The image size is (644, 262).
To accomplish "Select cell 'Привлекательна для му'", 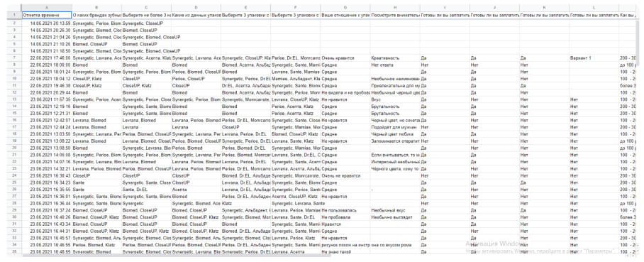I will (395, 85).
